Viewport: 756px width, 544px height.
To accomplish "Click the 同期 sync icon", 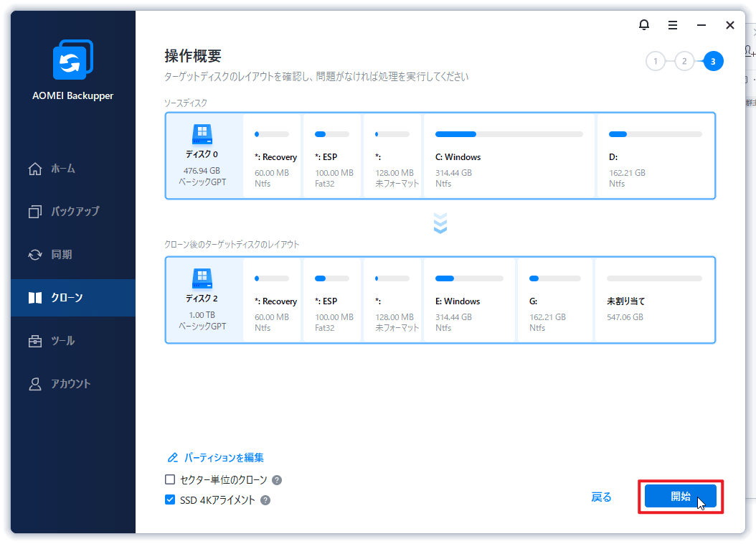I will coord(34,255).
